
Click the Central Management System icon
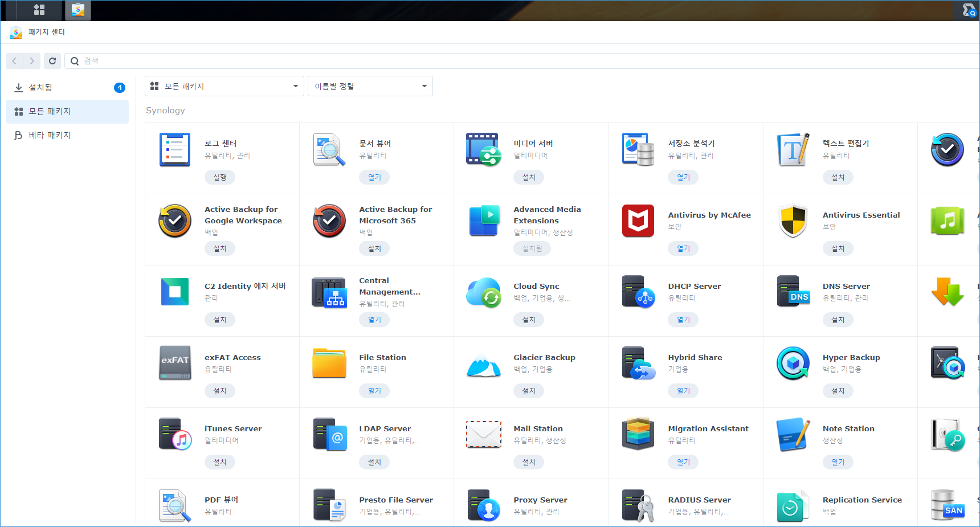tap(329, 292)
